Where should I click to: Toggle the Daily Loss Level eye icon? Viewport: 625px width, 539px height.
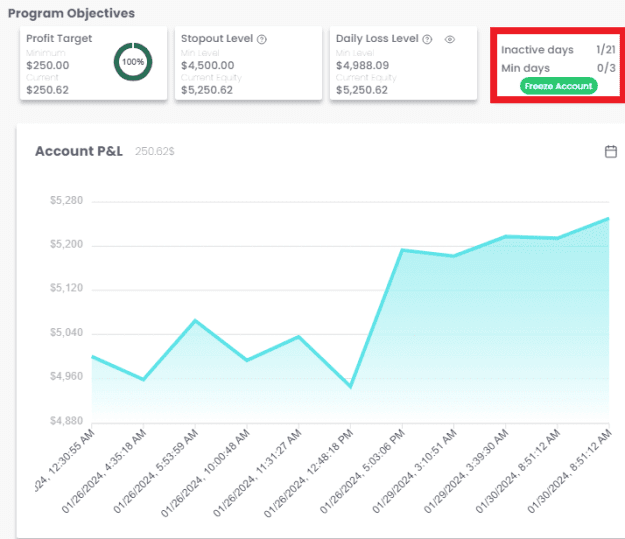coord(450,39)
